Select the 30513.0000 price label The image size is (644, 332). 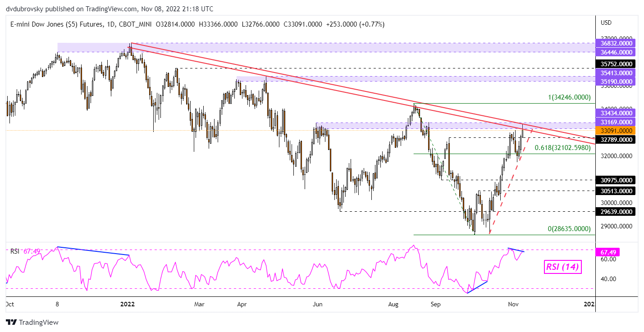coord(615,191)
